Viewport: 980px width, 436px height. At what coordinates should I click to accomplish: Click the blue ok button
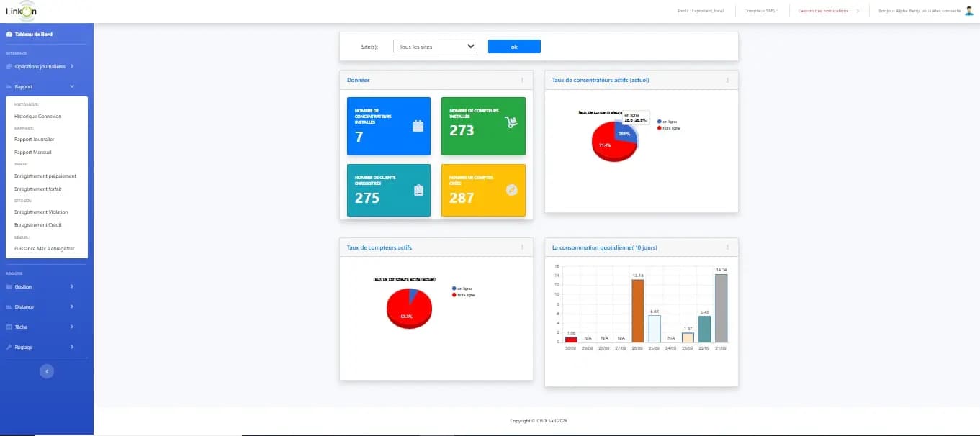pyautogui.click(x=514, y=46)
